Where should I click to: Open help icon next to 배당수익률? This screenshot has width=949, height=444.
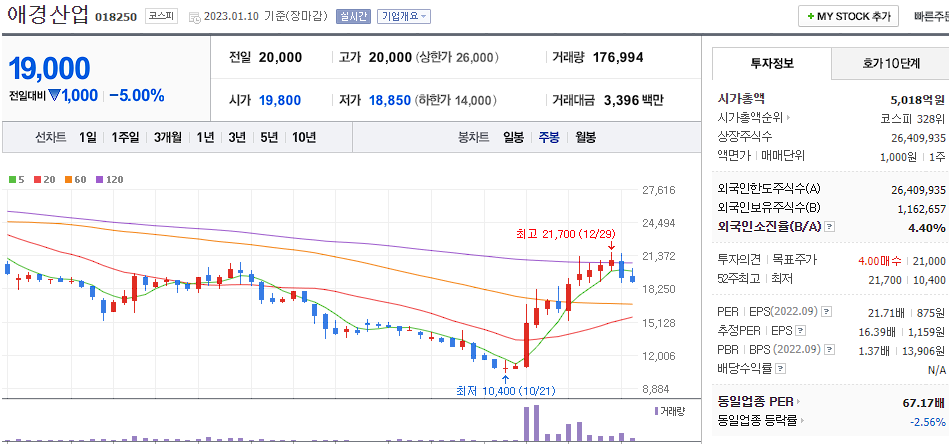781,368
